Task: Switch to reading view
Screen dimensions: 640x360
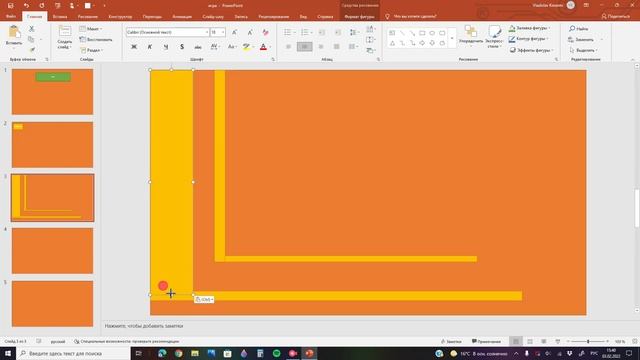Action: coord(544,341)
